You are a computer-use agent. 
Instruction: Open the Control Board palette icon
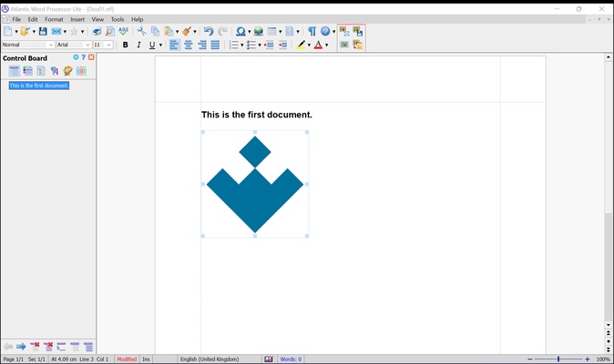pyautogui.click(x=67, y=71)
